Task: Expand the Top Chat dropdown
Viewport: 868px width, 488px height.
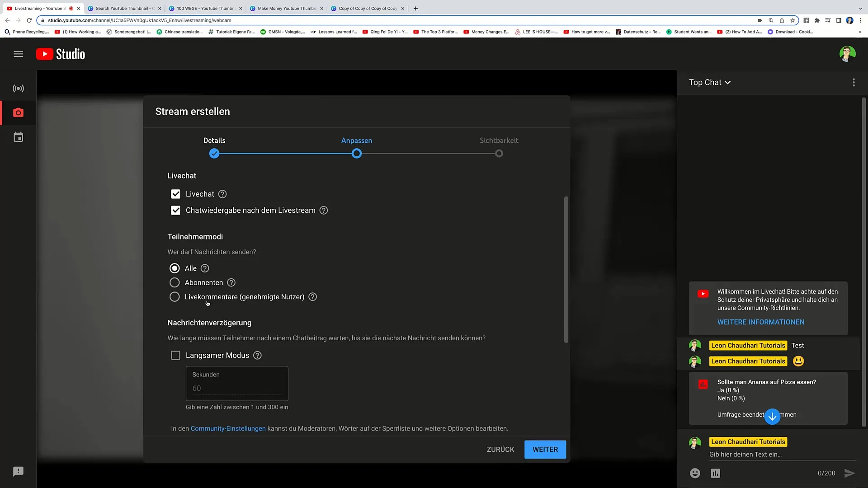Action: (x=709, y=82)
